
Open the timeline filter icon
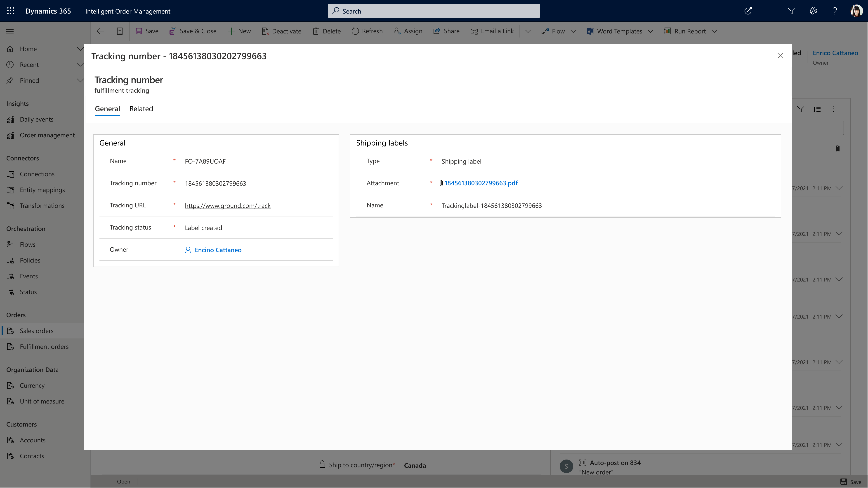click(801, 109)
